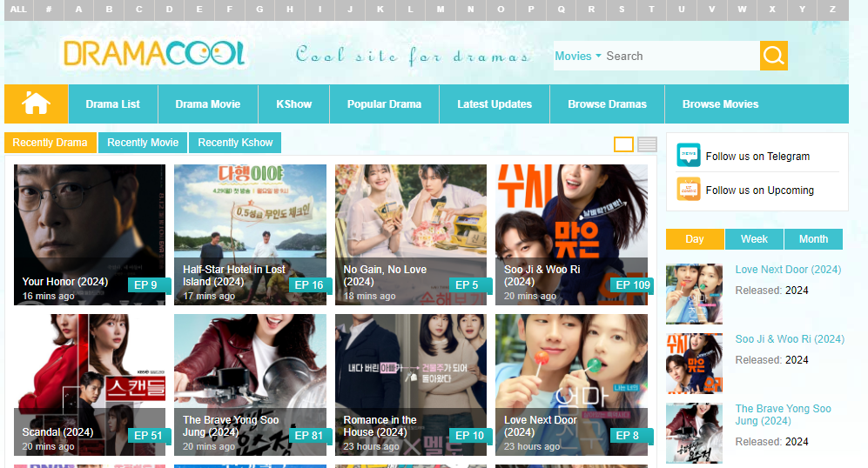Open the Your Honor (2024) thumbnail
868x468 pixels.
(x=90, y=234)
